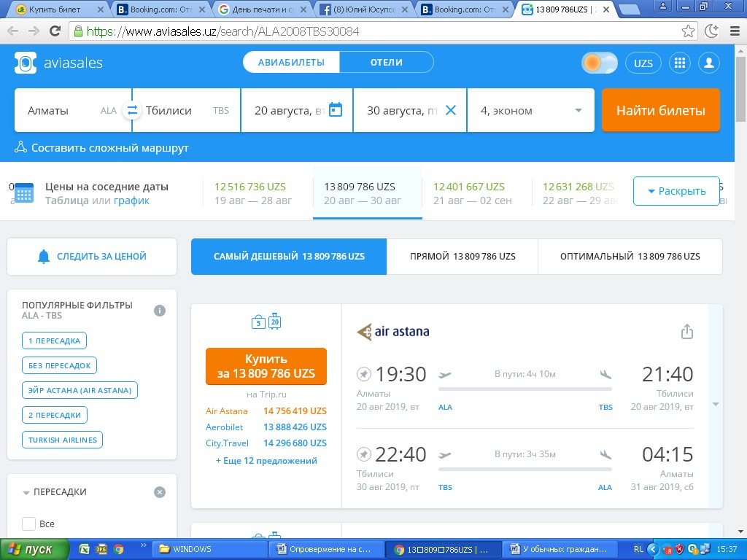Reset the Пересадки filter with X icon
The height and width of the screenshot is (560, 747).
tap(160, 492)
